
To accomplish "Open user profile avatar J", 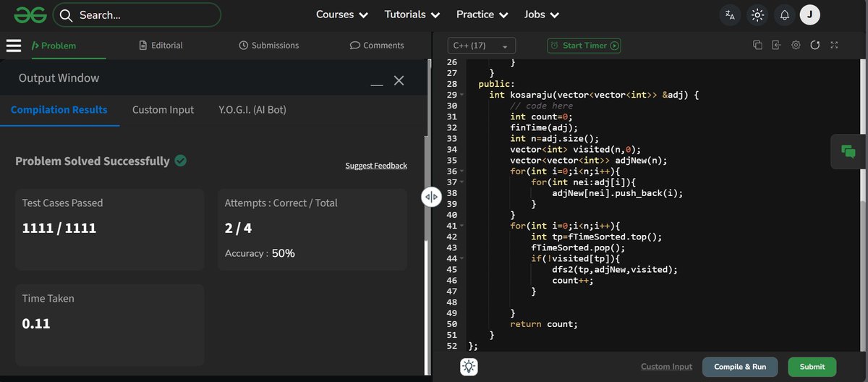I will (x=810, y=14).
